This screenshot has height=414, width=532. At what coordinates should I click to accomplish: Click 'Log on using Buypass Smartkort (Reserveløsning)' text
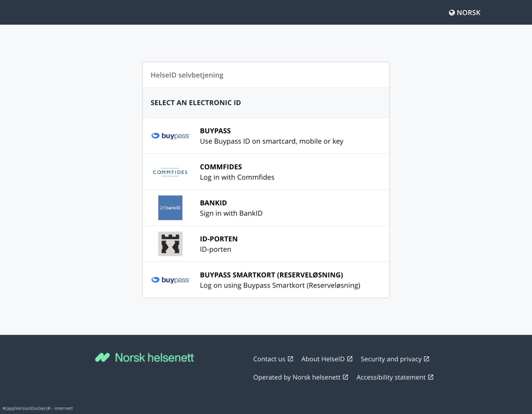280,285
